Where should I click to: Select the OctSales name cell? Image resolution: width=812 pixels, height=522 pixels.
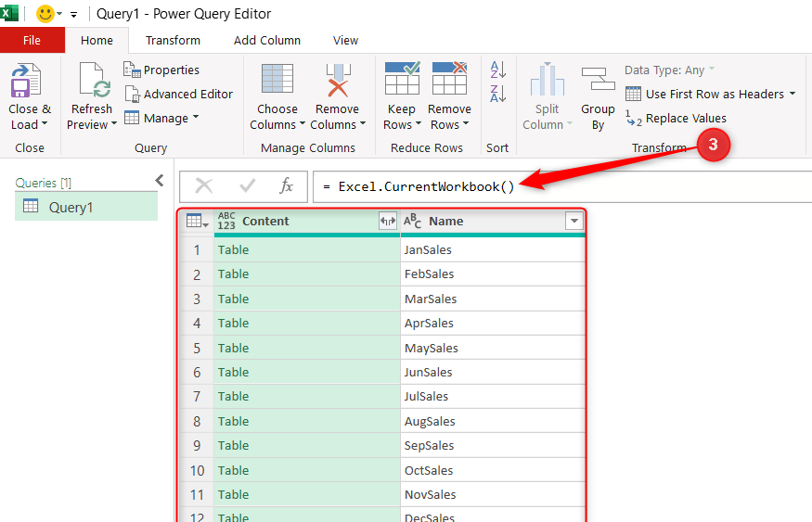(493, 471)
